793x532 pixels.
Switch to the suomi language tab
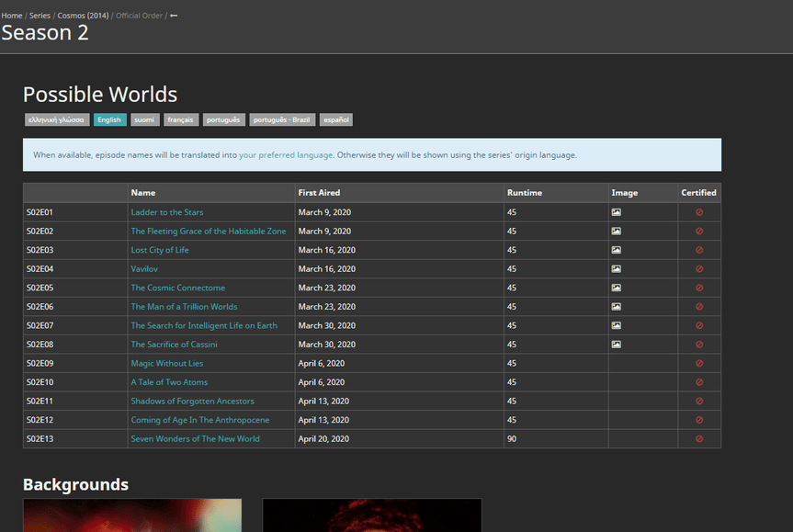[x=144, y=119]
